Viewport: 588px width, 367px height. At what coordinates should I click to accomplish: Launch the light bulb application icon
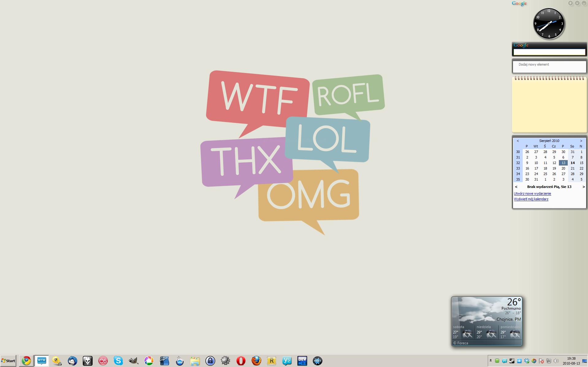tap(57, 361)
